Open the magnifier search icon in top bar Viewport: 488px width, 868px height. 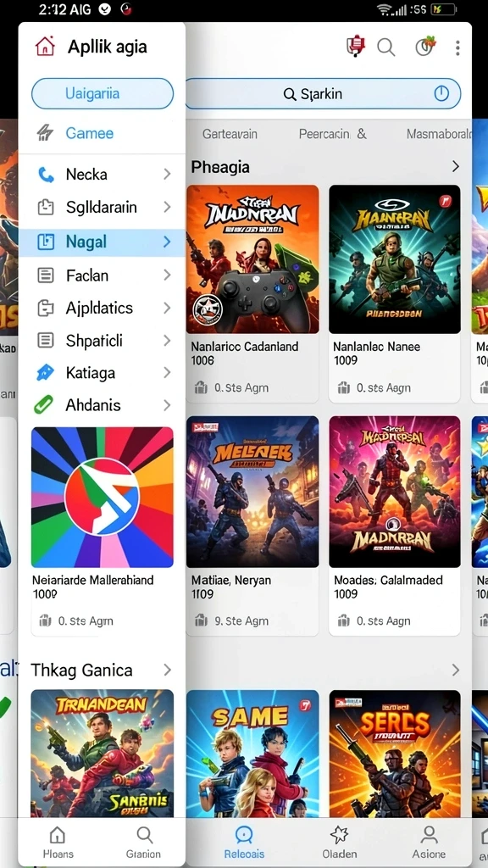(x=385, y=47)
